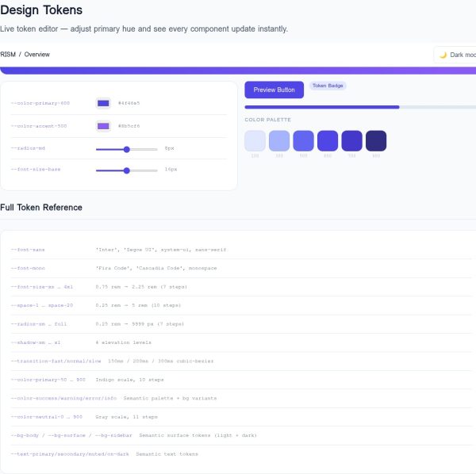Select the --transition-fast/normal/slow row

[241, 361]
